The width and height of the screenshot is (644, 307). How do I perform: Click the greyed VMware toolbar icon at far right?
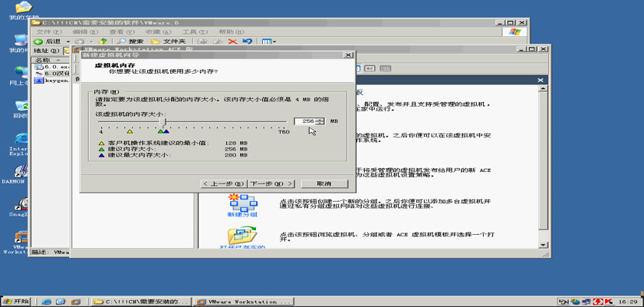385,68
